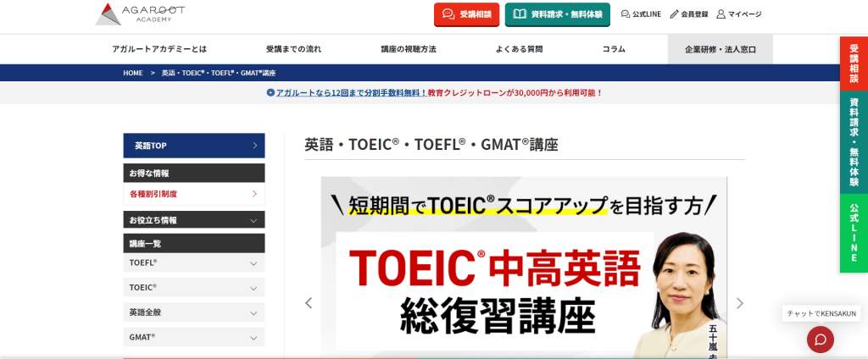The height and width of the screenshot is (359, 868).
Task: Click the お得な情報 sidebar heading
Action: [194, 173]
